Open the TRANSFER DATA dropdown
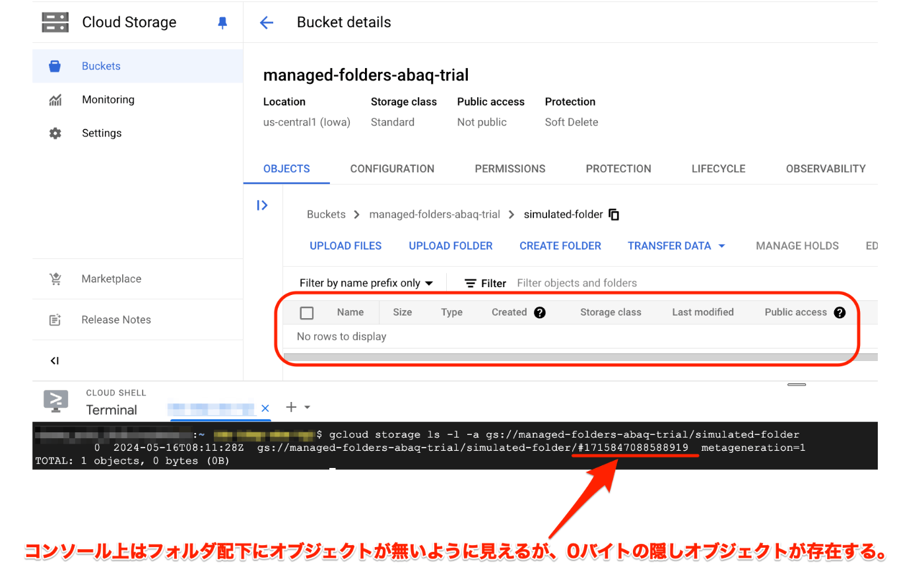This screenshot has height=565, width=924. [x=676, y=246]
